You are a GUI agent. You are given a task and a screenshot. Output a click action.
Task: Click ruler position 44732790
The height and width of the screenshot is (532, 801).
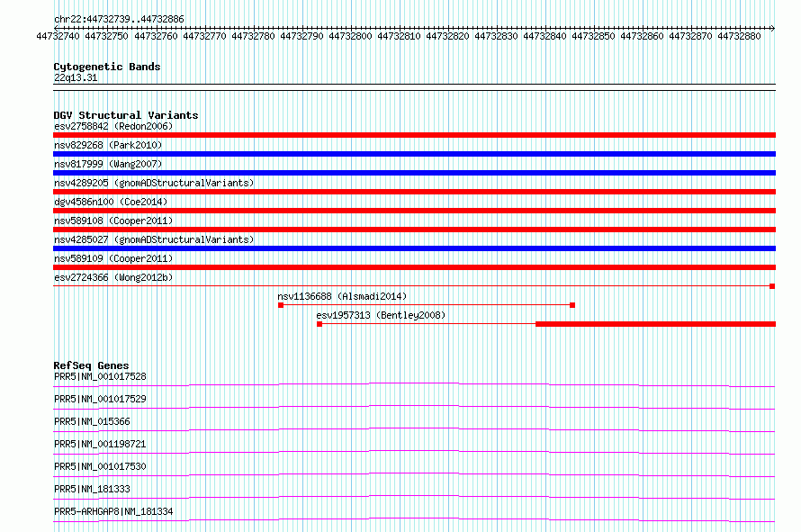coord(301,36)
